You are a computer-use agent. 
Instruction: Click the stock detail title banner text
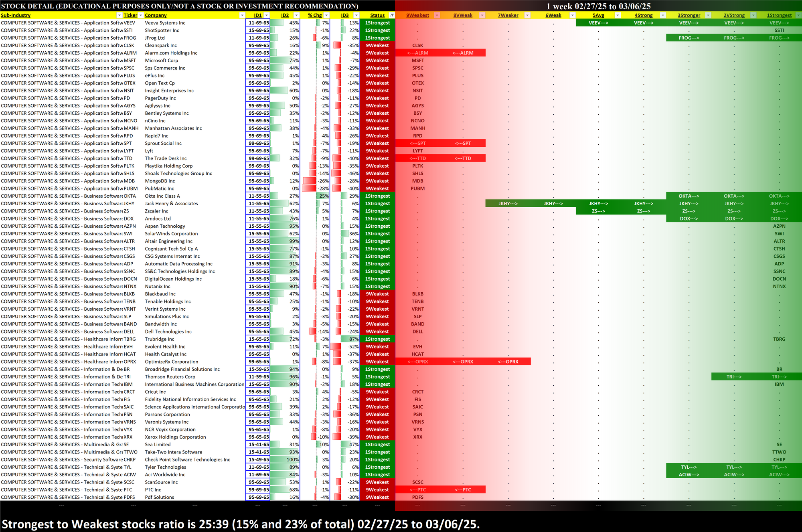click(180, 6)
